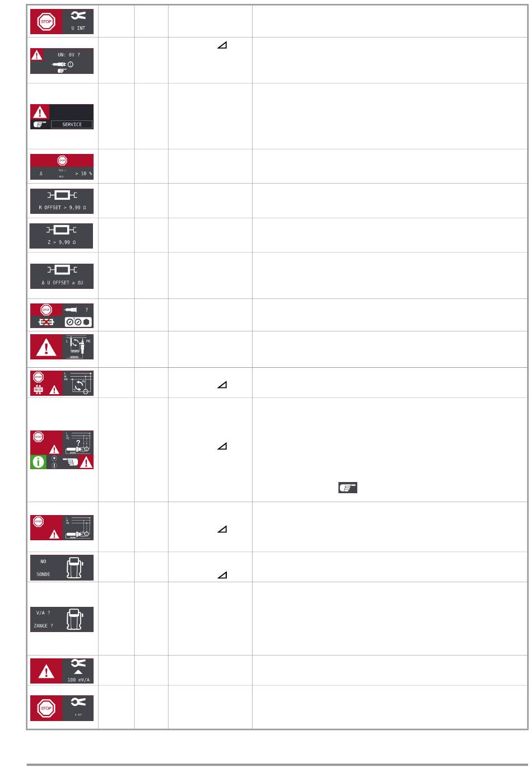Select the L-PE test probe warning icon
The width and height of the screenshot is (532, 772).
tap(62, 348)
